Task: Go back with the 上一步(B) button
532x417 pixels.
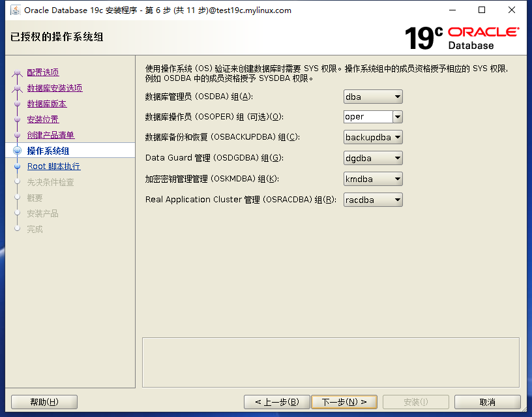Action: [x=277, y=402]
